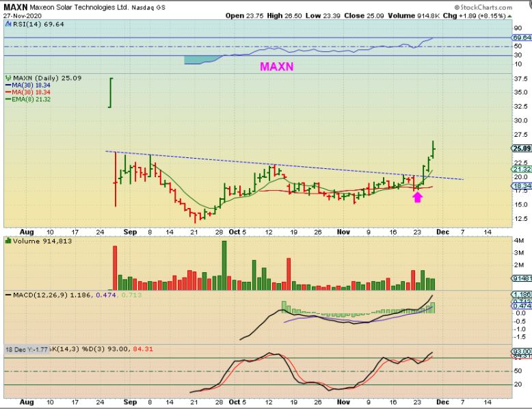This screenshot has width=532, height=409.
Task: Click the 25.09 last price tag
Action: (522, 148)
